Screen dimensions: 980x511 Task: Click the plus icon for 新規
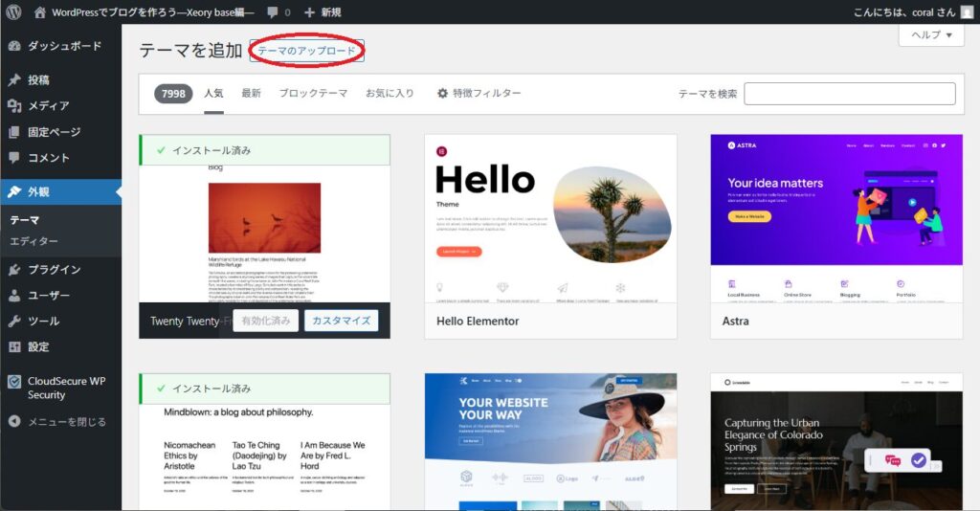coord(309,12)
